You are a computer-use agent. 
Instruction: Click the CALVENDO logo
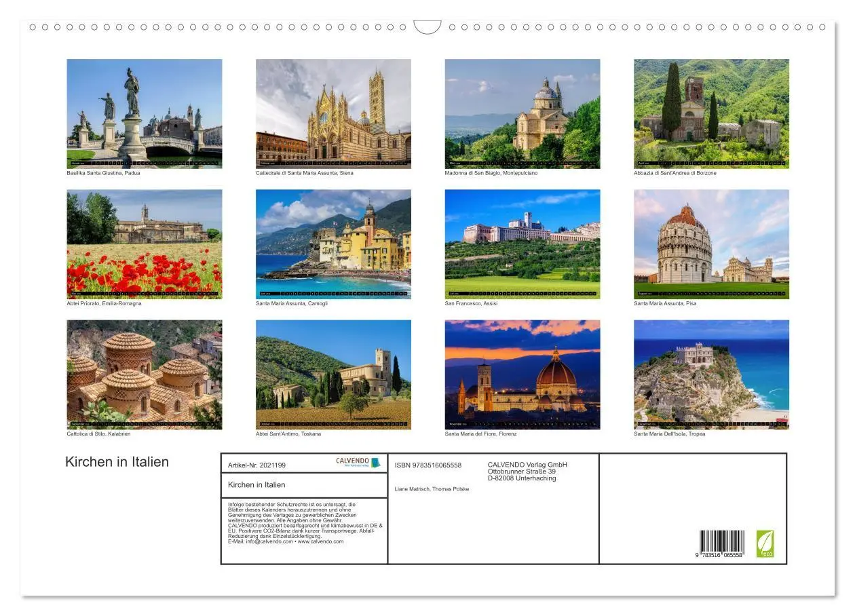[x=358, y=462]
